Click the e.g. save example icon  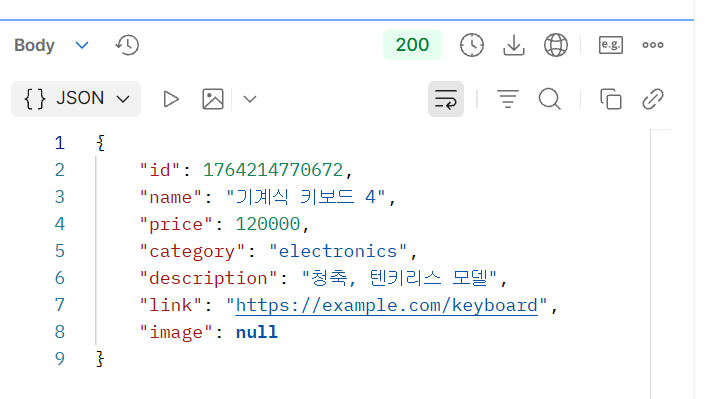click(611, 45)
